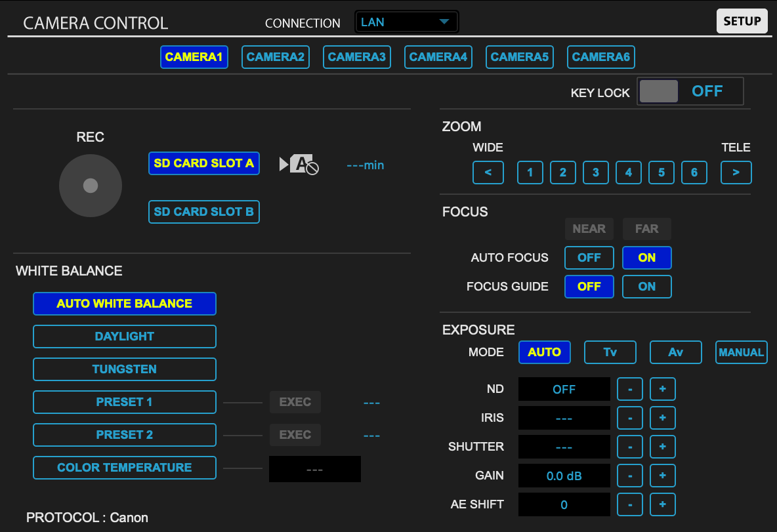The height and width of the screenshot is (532, 777).
Task: Switch exposure MODE to MANUAL
Action: (x=741, y=352)
